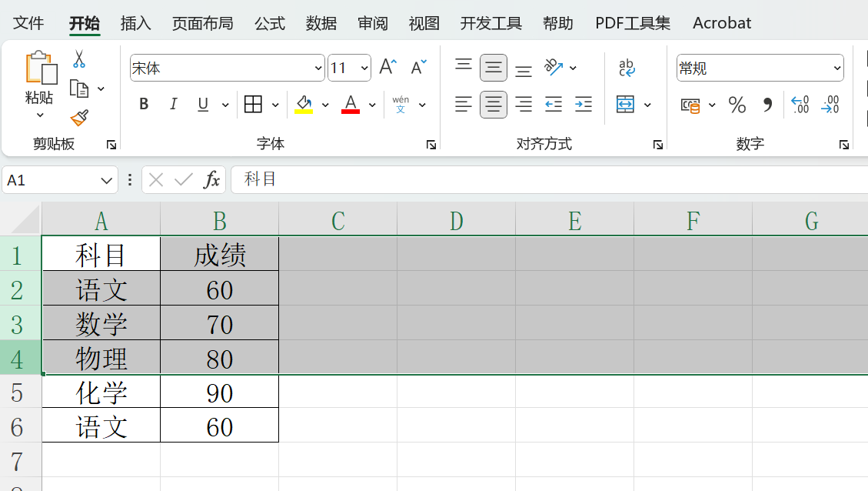The width and height of the screenshot is (868, 491).
Task: Select row 5 header
Action: pyautogui.click(x=21, y=392)
